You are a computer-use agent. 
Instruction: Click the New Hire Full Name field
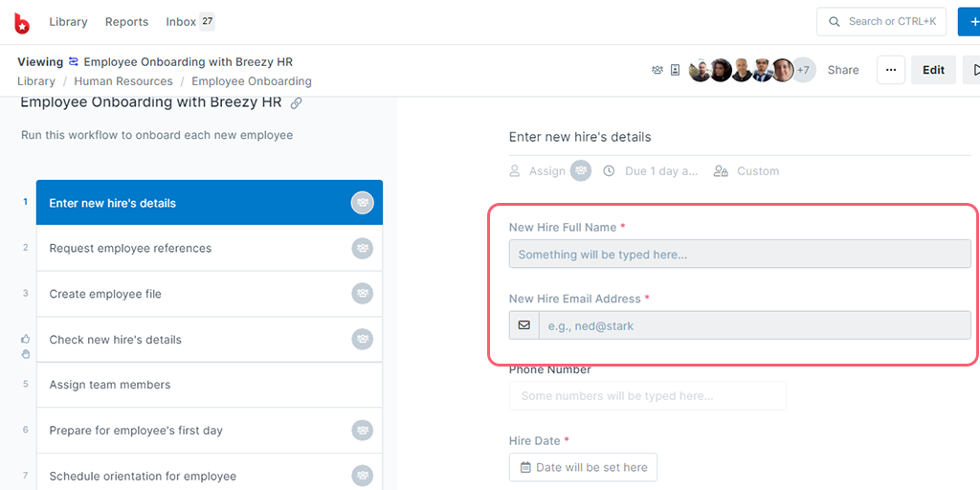740,255
